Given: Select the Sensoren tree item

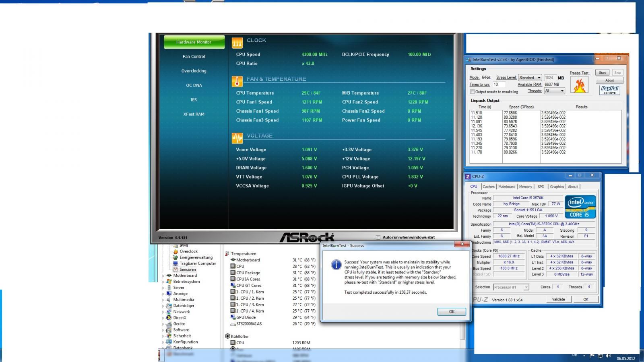Looking at the screenshot, I should pos(188,269).
